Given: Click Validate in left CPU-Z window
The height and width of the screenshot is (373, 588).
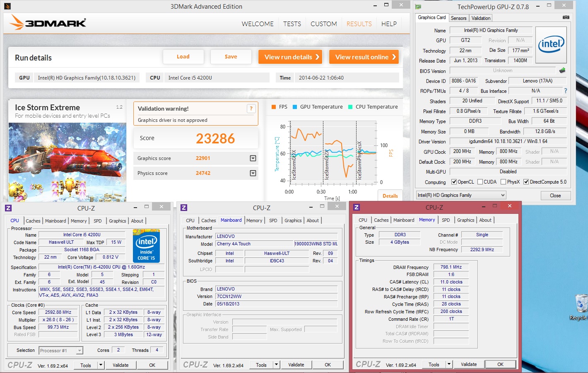Looking at the screenshot, I should pyautogui.click(x=120, y=365).
